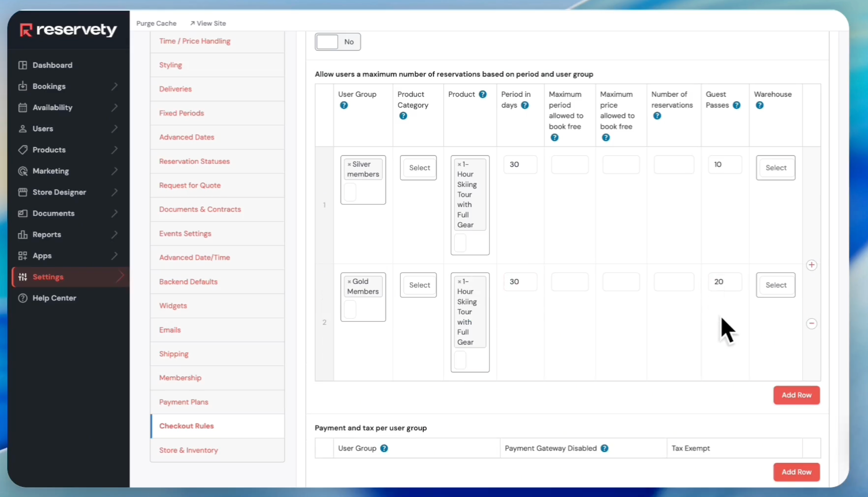Remove the Silver members tag
The height and width of the screenshot is (497, 868).
(x=349, y=164)
